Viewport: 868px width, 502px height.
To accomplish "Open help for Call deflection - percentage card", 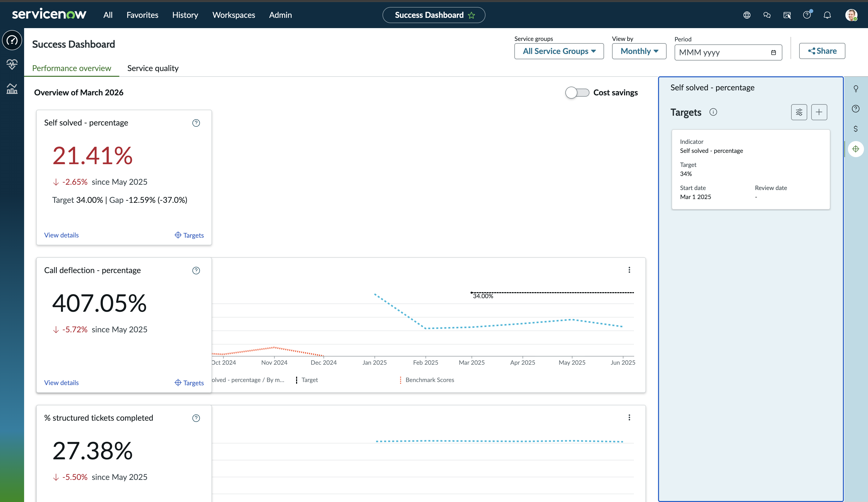I will click(196, 271).
